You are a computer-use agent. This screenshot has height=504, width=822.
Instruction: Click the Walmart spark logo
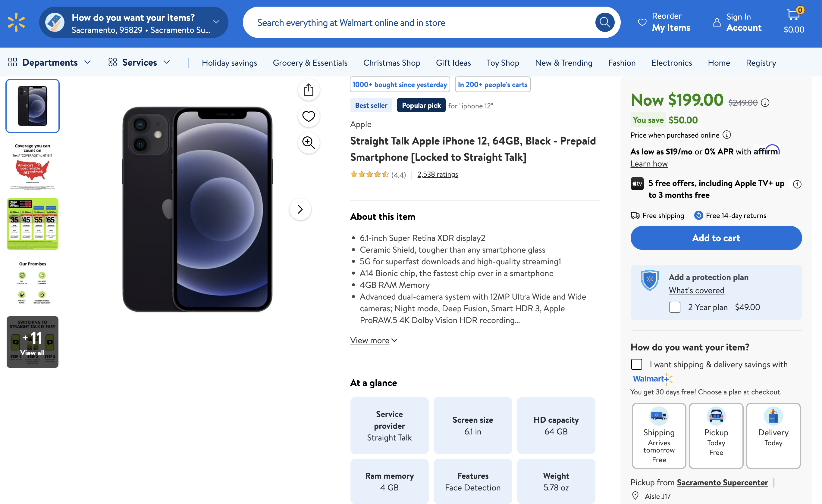(x=16, y=22)
